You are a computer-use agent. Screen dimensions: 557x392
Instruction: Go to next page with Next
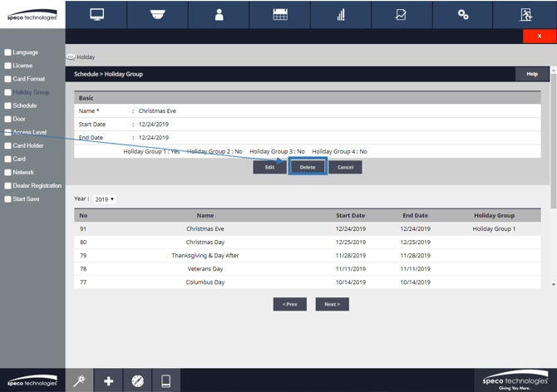coord(333,304)
